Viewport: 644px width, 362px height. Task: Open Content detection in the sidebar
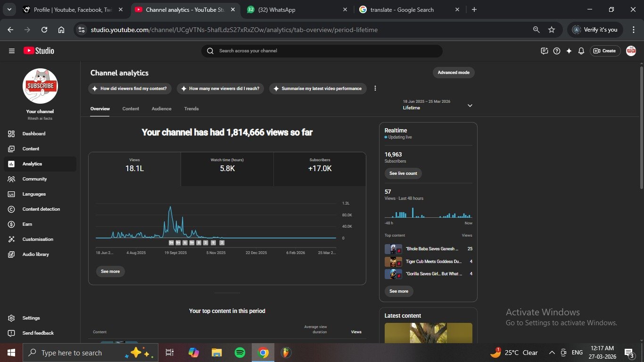pyautogui.click(x=41, y=209)
